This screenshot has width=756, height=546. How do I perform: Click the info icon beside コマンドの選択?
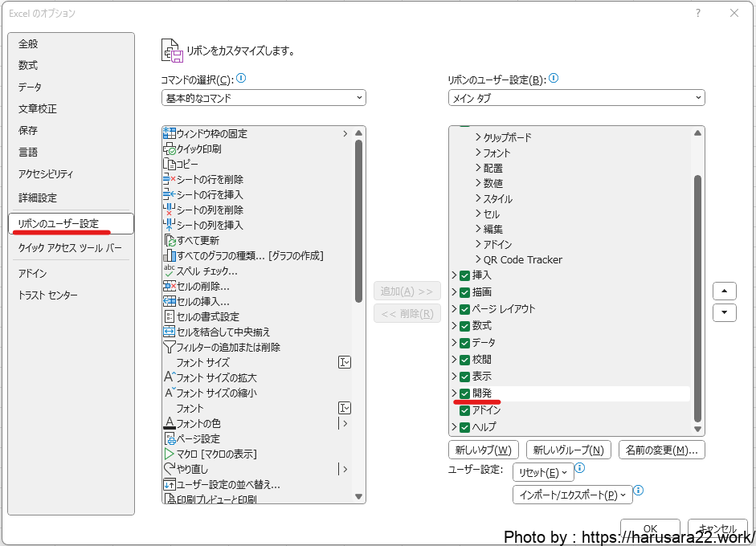241,79
